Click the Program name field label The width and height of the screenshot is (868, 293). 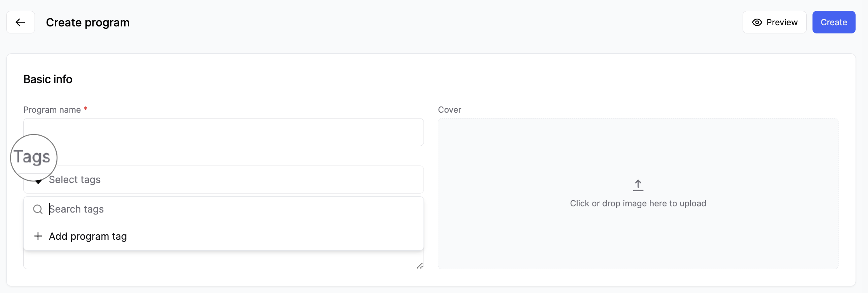(52, 110)
